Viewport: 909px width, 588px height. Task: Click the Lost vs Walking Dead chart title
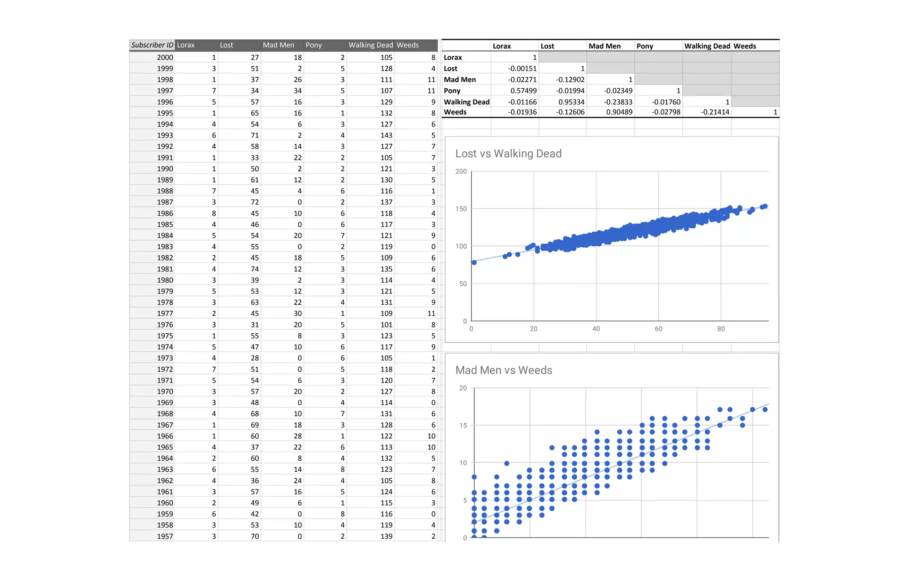[x=508, y=154]
